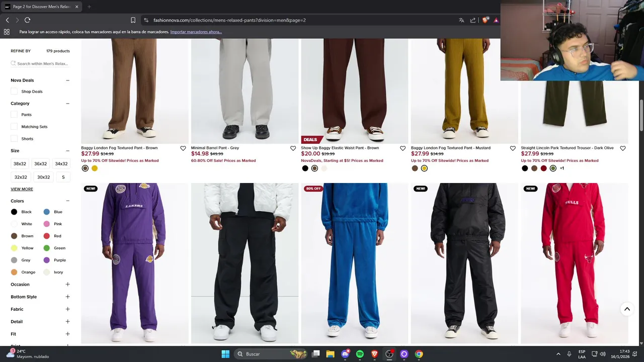Open File Explorer from the taskbar

(330, 354)
